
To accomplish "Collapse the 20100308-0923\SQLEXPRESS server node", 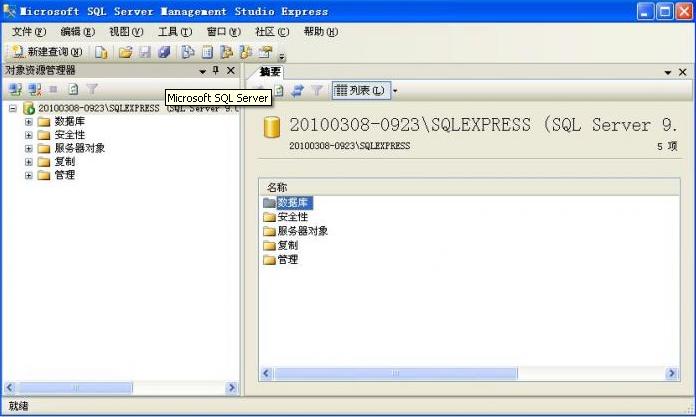I will pyautogui.click(x=13, y=108).
